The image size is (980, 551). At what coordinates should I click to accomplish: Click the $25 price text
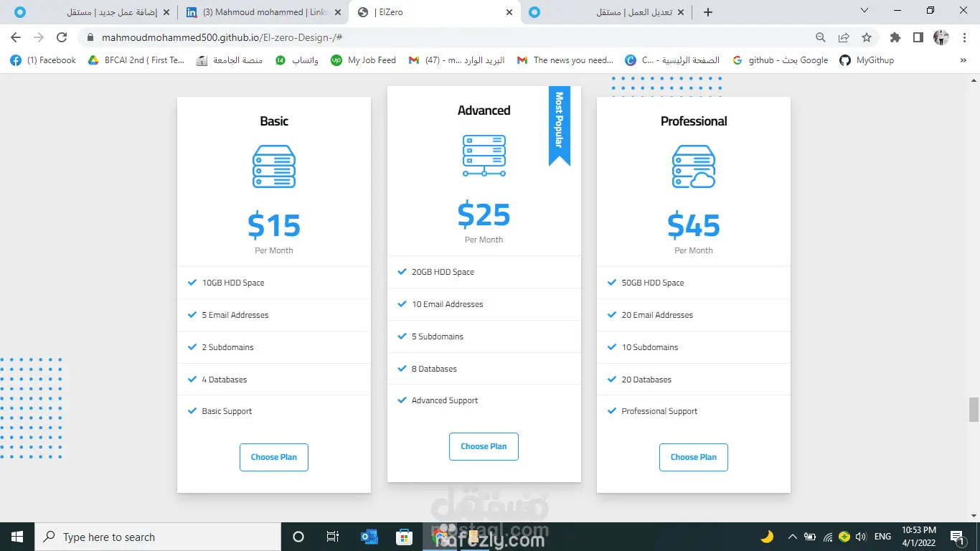484,215
